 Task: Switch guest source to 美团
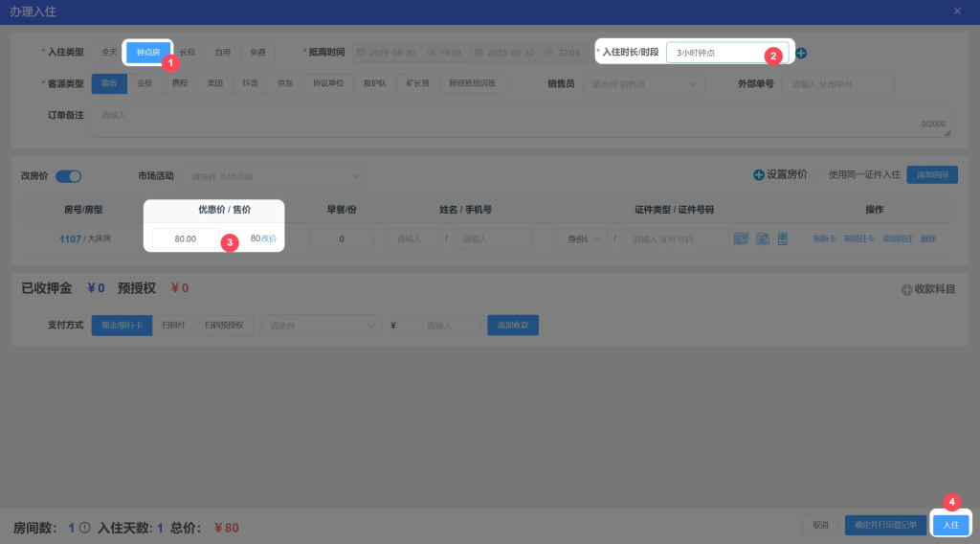215,83
